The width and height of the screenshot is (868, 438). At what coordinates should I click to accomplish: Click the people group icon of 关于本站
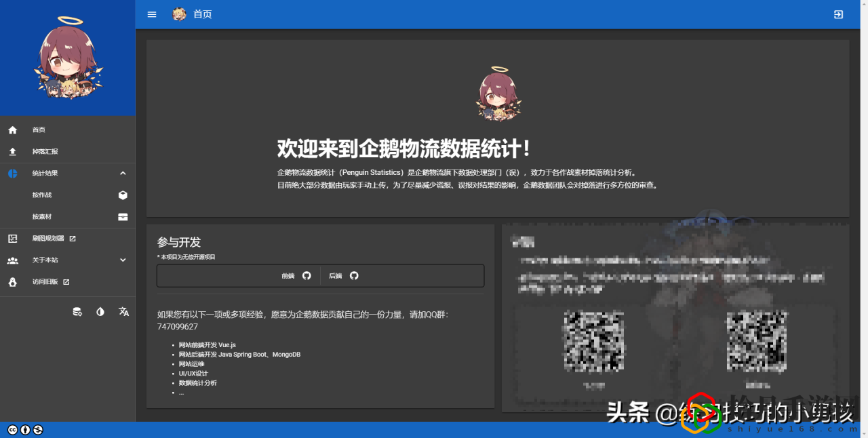click(12, 260)
